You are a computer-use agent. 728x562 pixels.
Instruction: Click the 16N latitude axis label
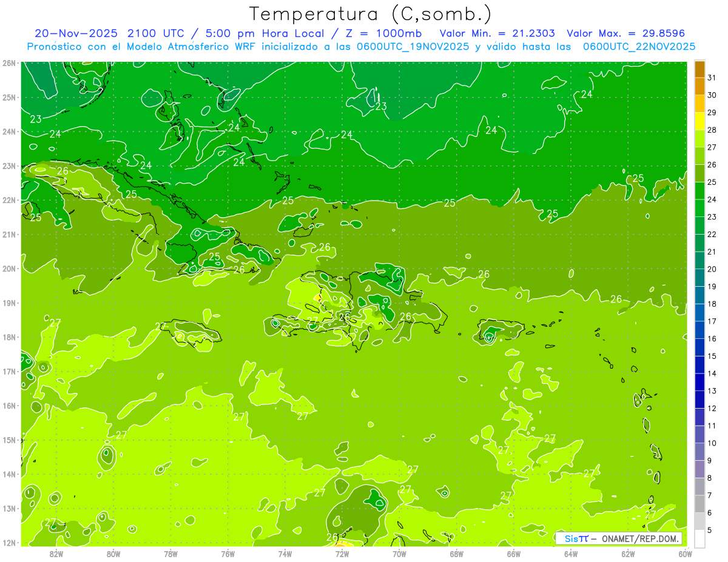tap(9, 406)
